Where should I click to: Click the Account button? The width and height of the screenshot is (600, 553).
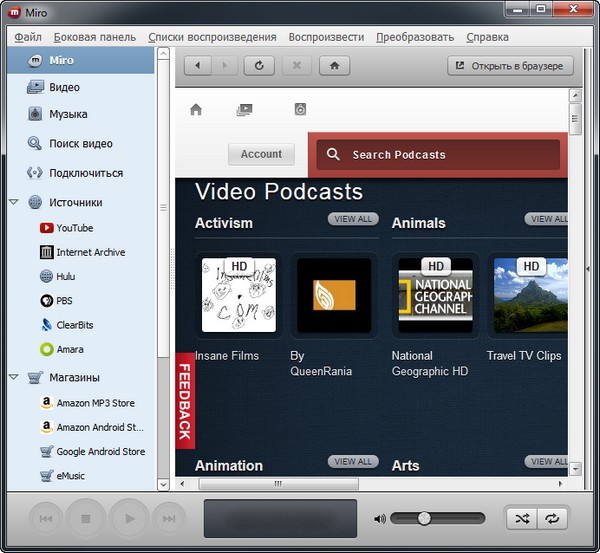pos(261,154)
